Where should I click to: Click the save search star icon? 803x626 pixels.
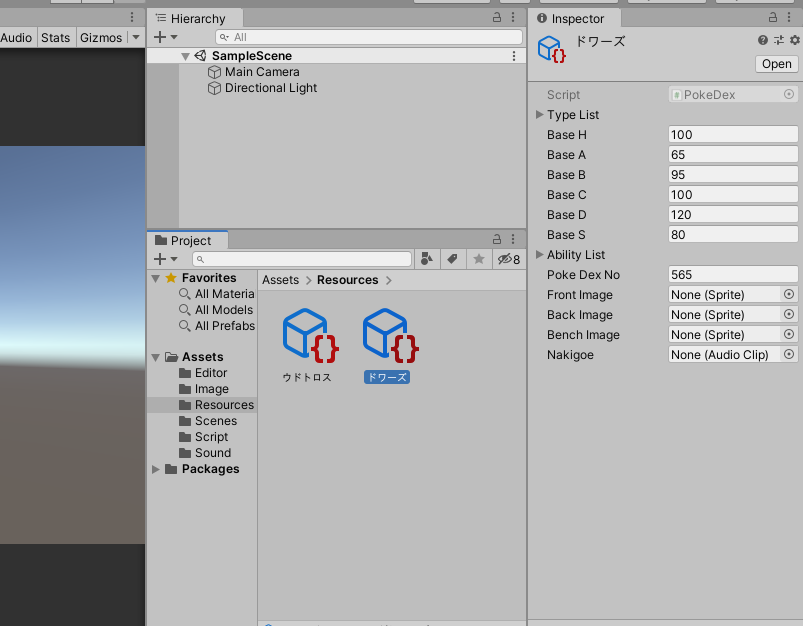(x=479, y=259)
